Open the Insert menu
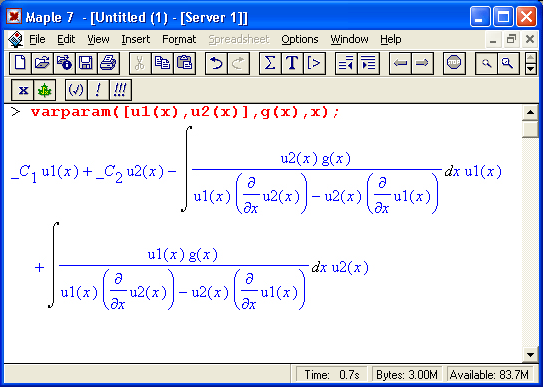The width and height of the screenshot is (543, 387). tap(136, 39)
